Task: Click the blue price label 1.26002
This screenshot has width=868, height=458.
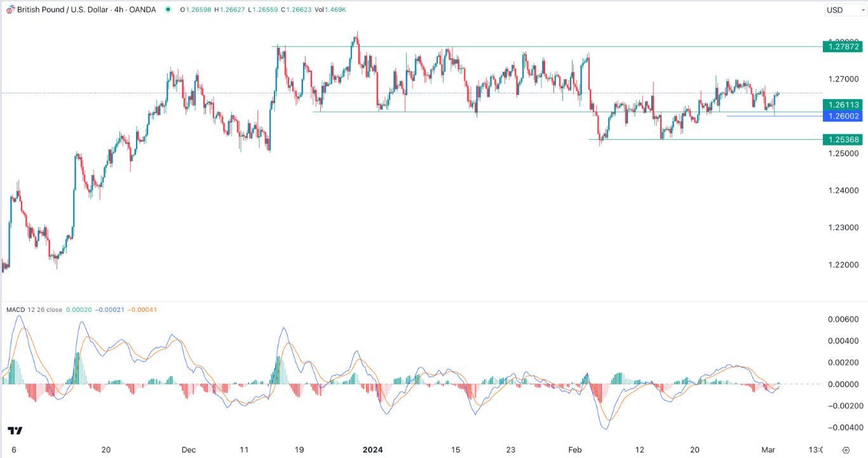Action: coord(843,116)
